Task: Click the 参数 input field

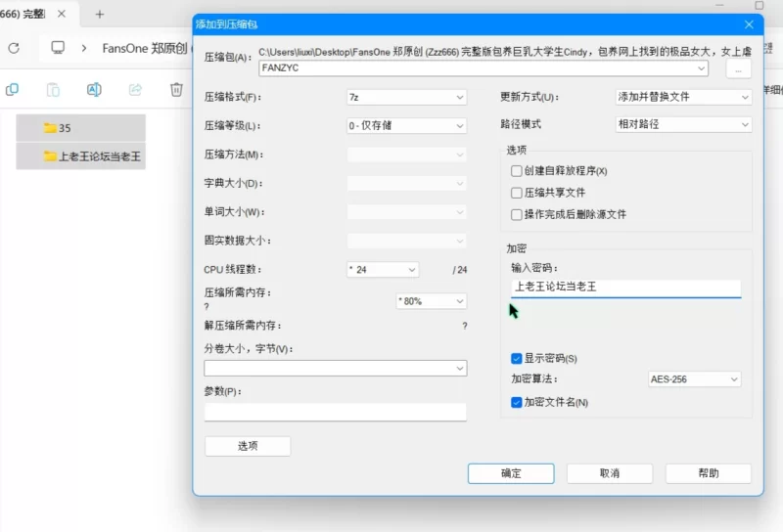Action: 336,412
